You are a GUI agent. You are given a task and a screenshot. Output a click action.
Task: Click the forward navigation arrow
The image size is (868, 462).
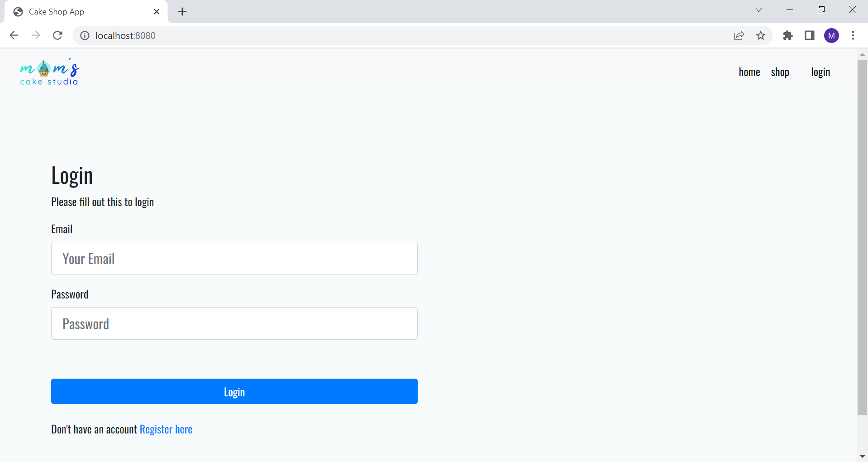point(36,35)
